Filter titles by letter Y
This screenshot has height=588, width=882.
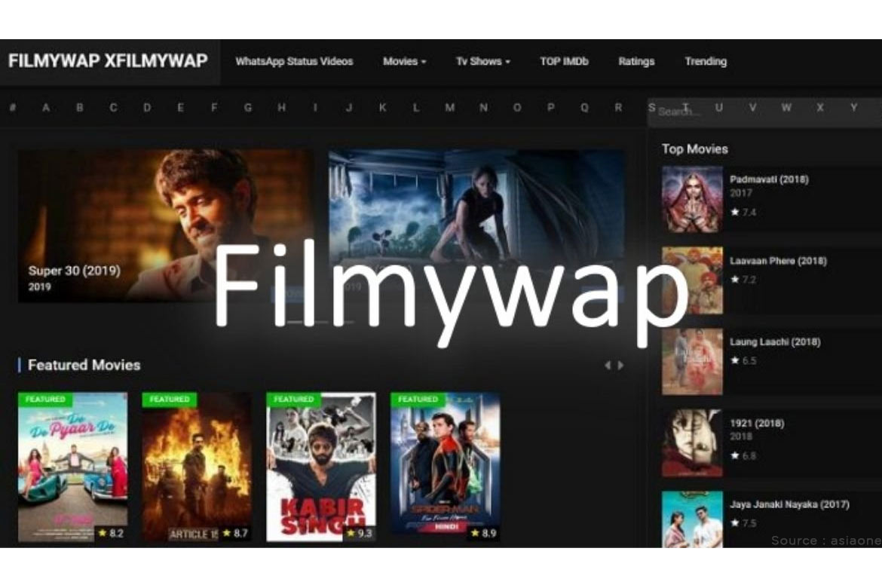click(854, 108)
